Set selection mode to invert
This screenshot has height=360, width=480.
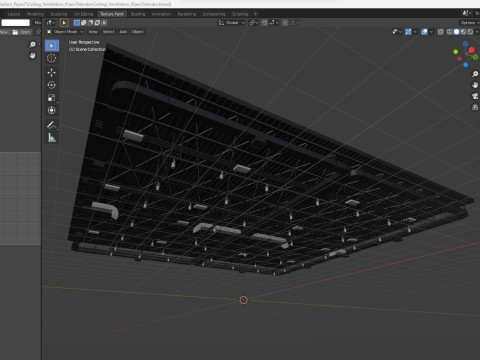pos(97,23)
